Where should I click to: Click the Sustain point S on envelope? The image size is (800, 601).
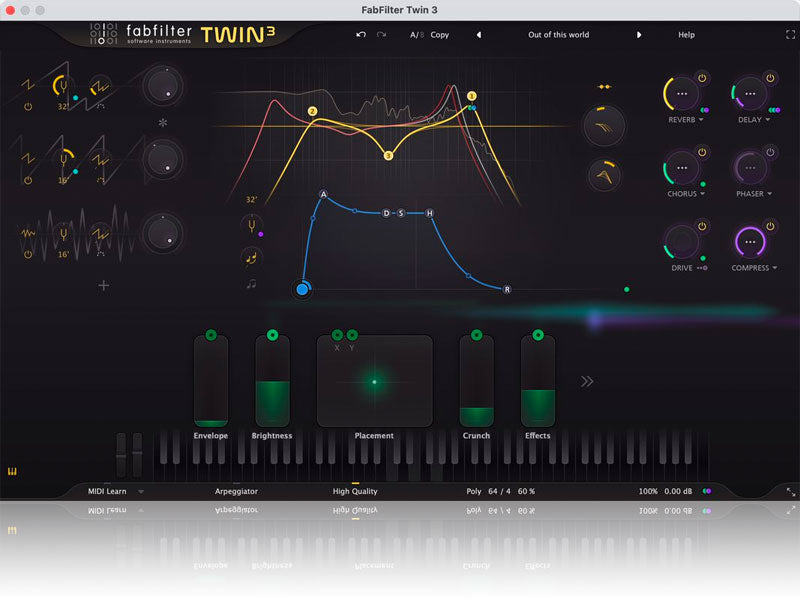(x=401, y=213)
